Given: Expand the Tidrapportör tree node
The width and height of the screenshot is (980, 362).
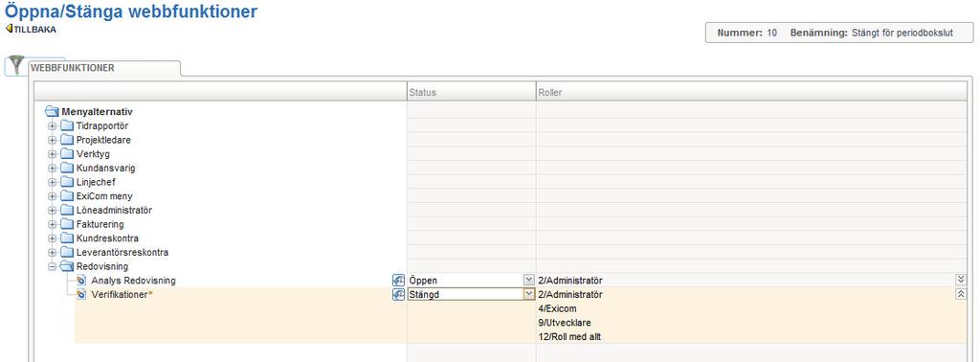Looking at the screenshot, I should pos(53,126).
